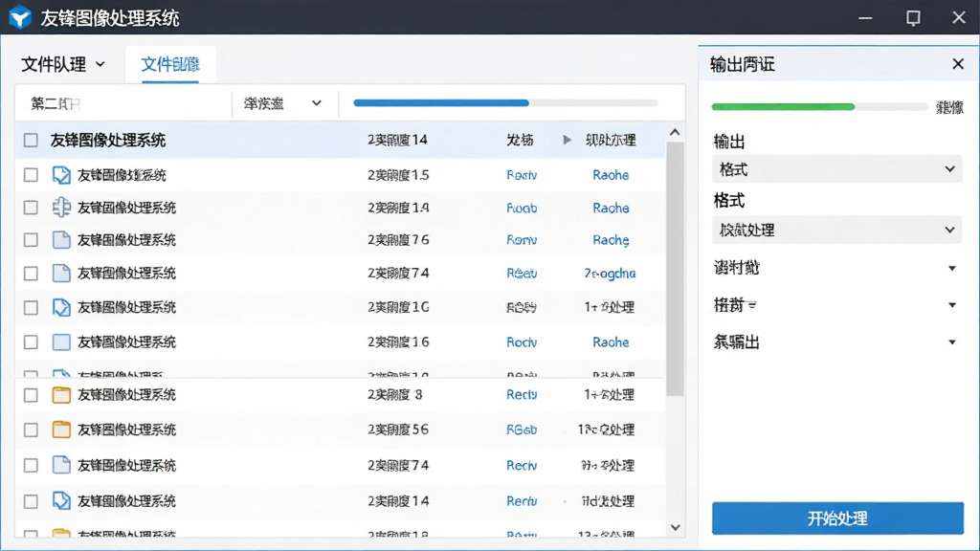This screenshot has width=980, height=551.
Task: Tick the checkbox of the Zeagdna row
Action: tap(31, 274)
